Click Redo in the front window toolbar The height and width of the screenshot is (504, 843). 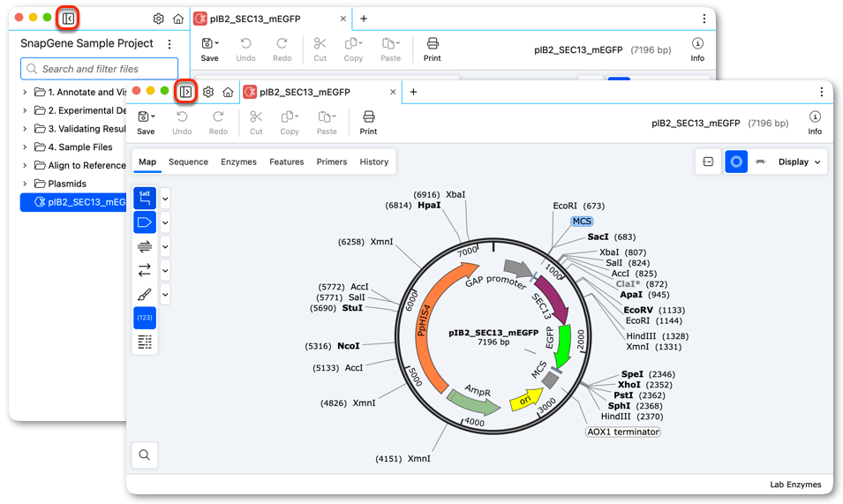coord(218,123)
